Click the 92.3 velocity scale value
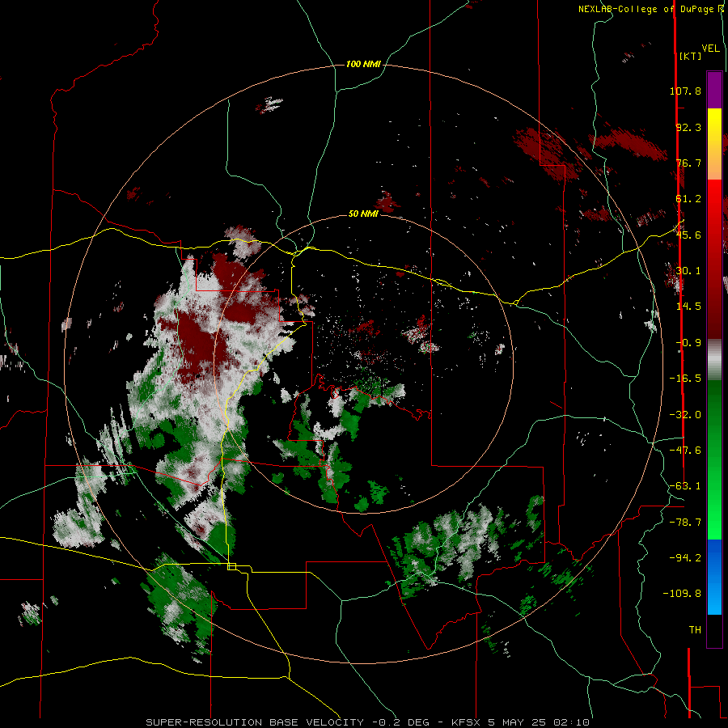This screenshot has width=728, height=728. pos(688,127)
